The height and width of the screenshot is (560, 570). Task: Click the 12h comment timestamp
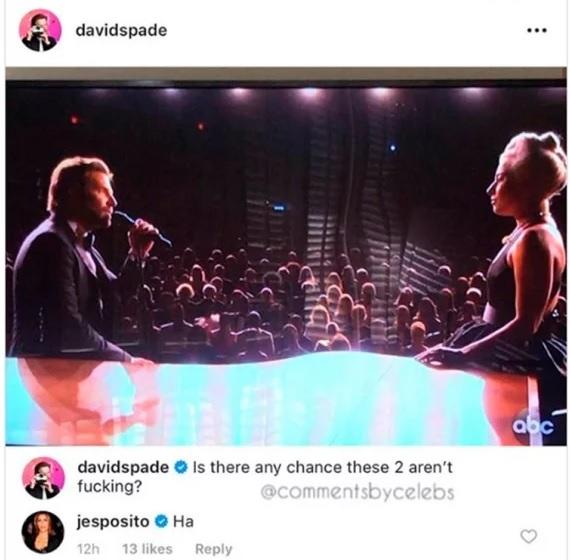point(88,549)
